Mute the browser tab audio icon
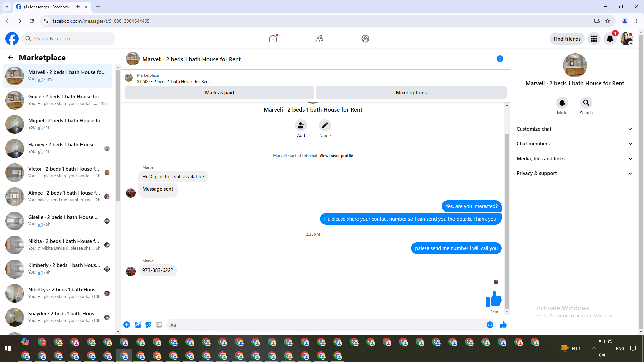 coord(78,7)
